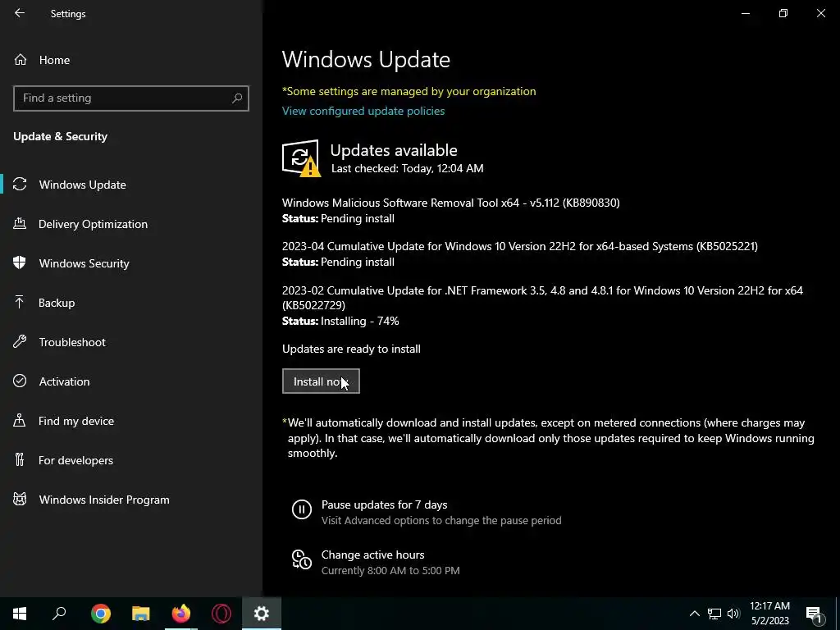Launch Google Chrome from taskbar

[x=101, y=614]
